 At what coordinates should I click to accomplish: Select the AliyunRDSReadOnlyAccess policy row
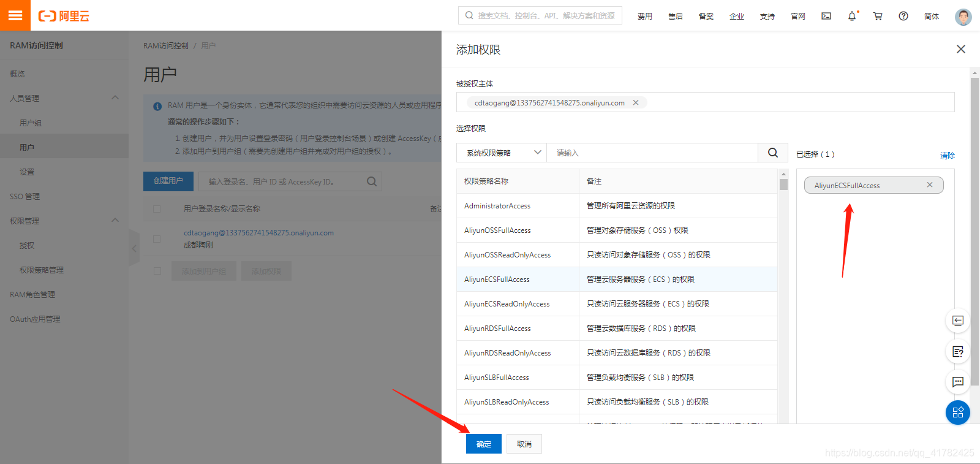pos(617,353)
